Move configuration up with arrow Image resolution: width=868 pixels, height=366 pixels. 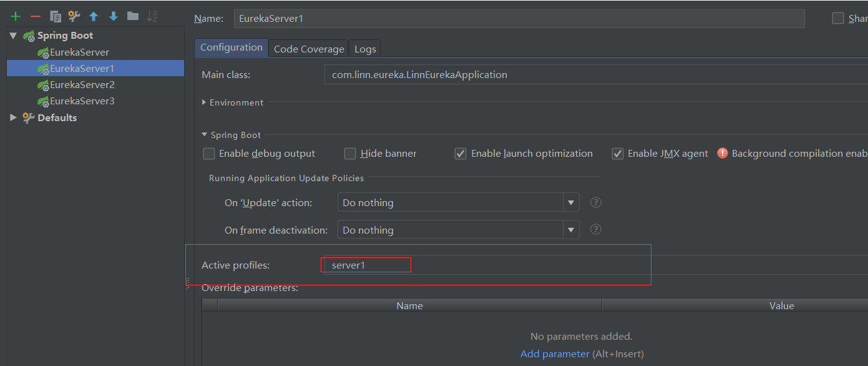pos(94,16)
